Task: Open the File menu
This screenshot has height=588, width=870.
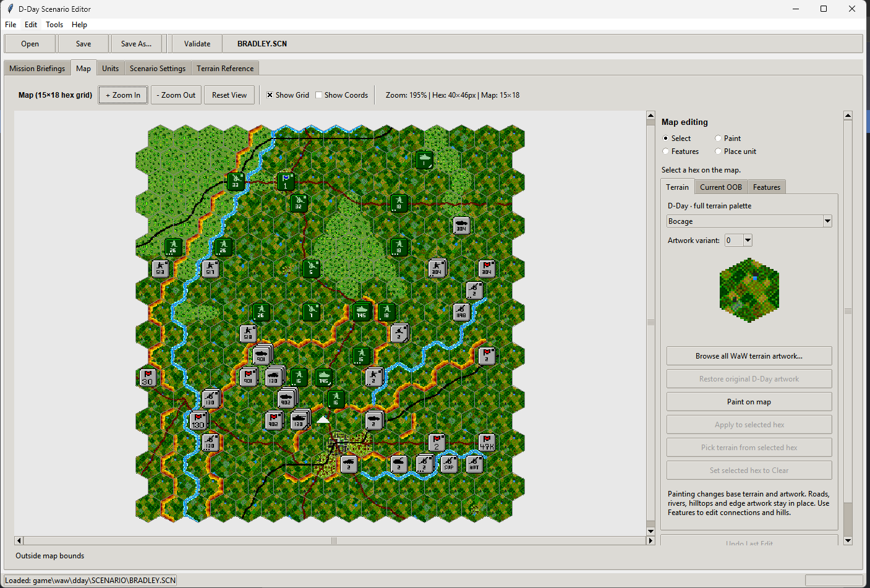Action: click(x=11, y=25)
